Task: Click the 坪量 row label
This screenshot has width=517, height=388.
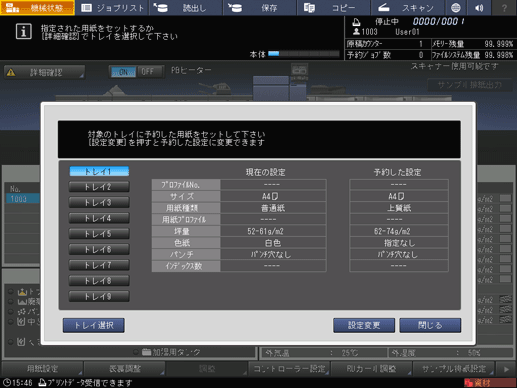Action: tap(186, 231)
